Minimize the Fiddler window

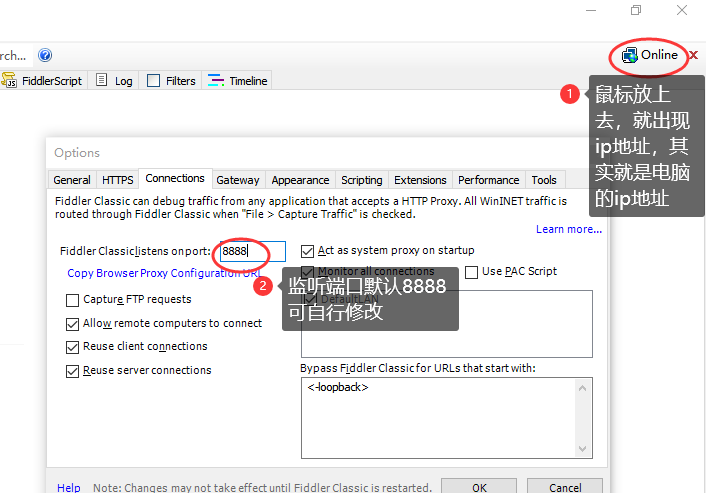tap(591, 10)
